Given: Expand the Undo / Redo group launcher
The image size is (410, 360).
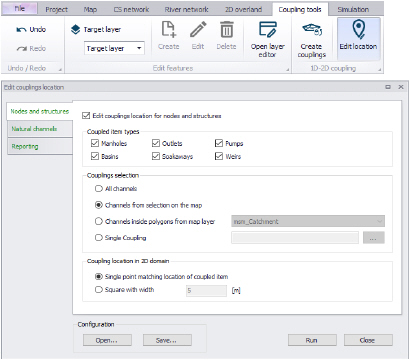Looking at the screenshot, I should coord(60,69).
